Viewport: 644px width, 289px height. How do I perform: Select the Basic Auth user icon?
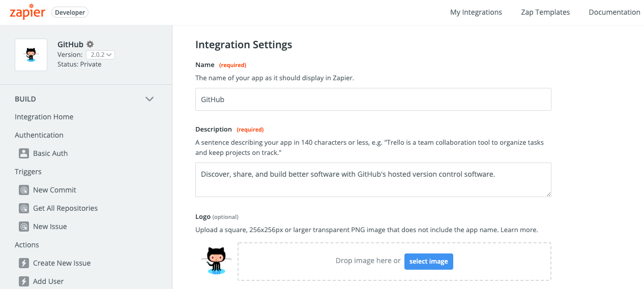pos(24,153)
